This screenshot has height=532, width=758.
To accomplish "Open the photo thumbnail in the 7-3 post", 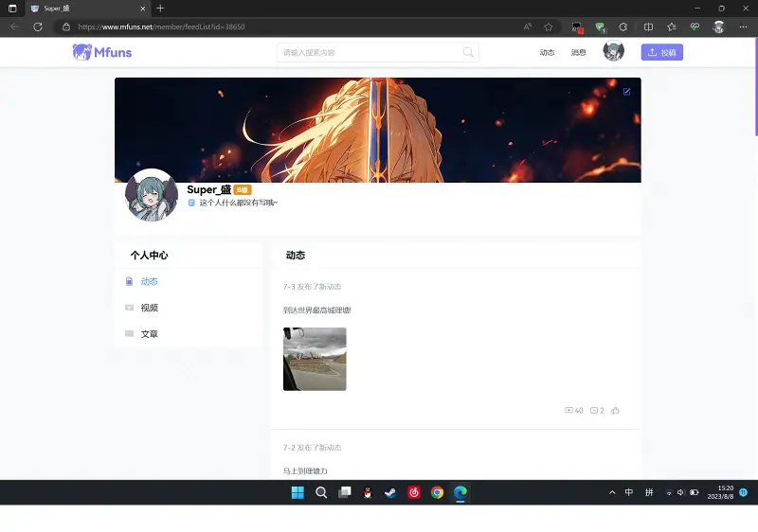I will [x=315, y=359].
